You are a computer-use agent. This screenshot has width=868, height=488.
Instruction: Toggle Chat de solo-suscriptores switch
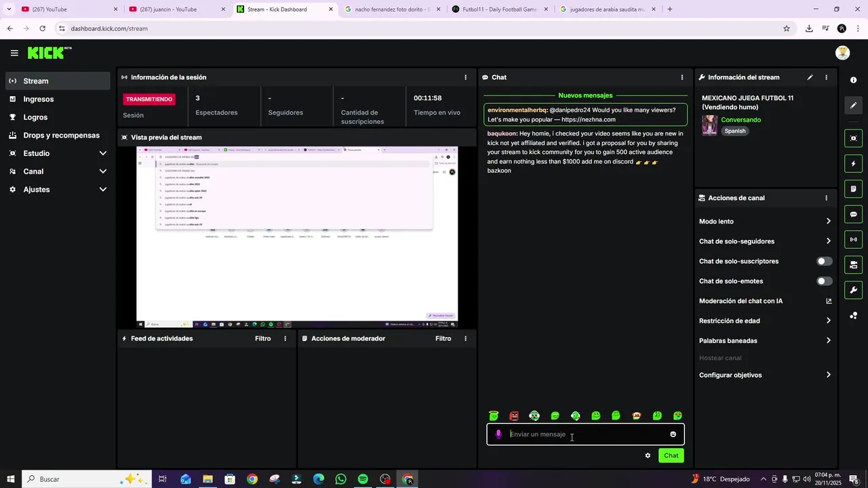pyautogui.click(x=825, y=261)
